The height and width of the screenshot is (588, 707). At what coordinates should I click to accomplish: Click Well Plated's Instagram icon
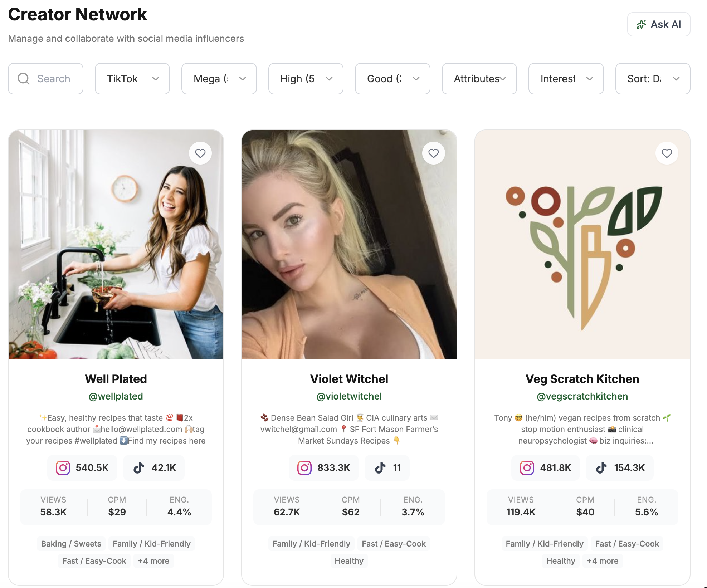click(63, 468)
